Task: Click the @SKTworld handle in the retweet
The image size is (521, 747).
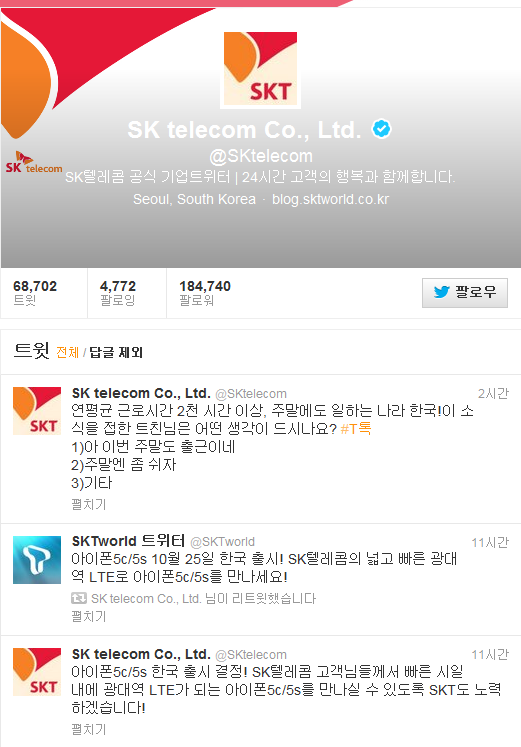Action: pyautogui.click(x=222, y=542)
